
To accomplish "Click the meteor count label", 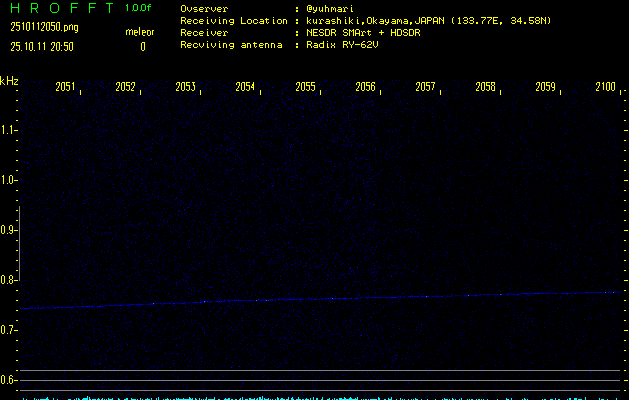I will [x=140, y=33].
